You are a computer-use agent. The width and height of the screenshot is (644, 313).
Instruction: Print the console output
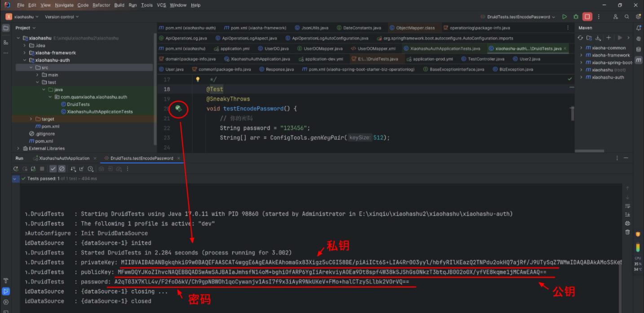point(627,223)
